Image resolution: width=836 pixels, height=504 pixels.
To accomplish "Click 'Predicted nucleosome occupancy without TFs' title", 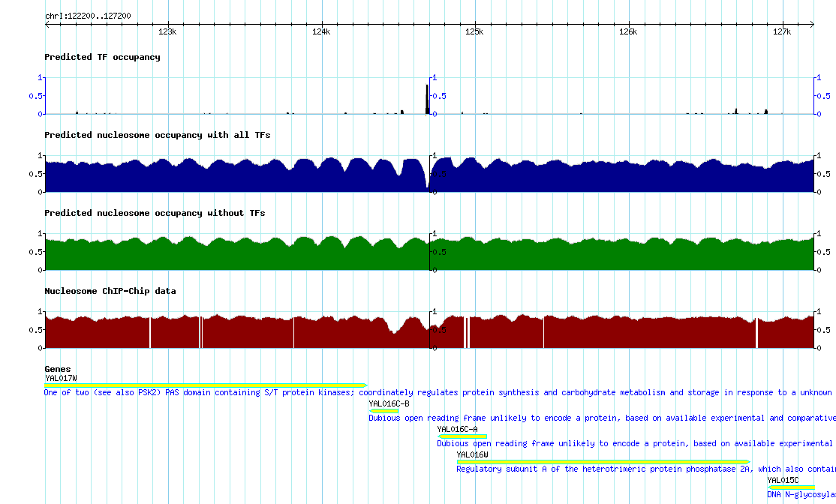I will click(155, 213).
